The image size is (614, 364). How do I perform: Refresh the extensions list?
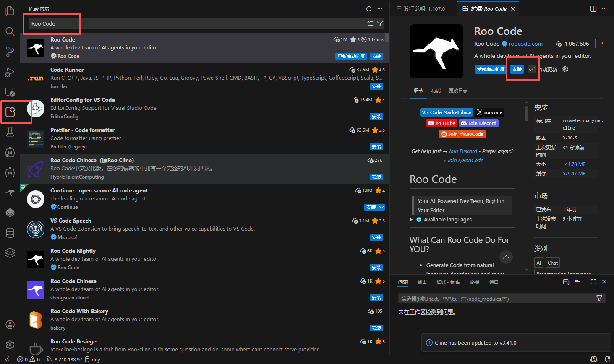point(369,8)
